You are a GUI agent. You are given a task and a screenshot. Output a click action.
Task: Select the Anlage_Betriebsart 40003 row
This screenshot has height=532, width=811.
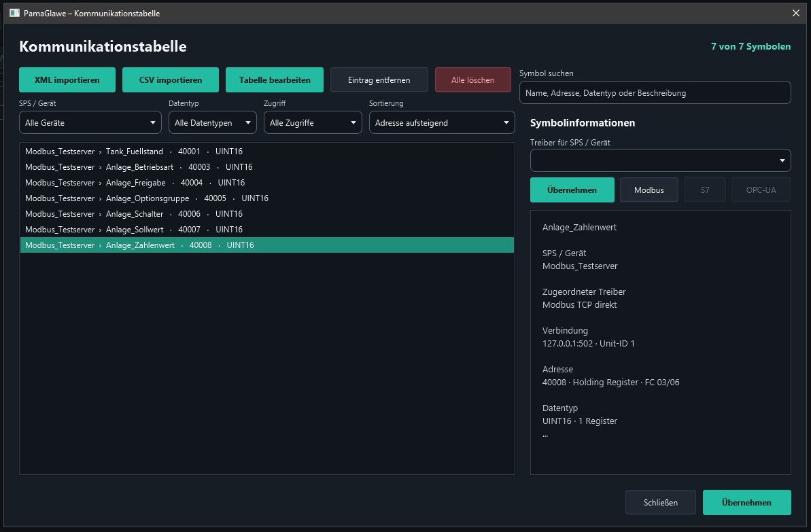[267, 167]
